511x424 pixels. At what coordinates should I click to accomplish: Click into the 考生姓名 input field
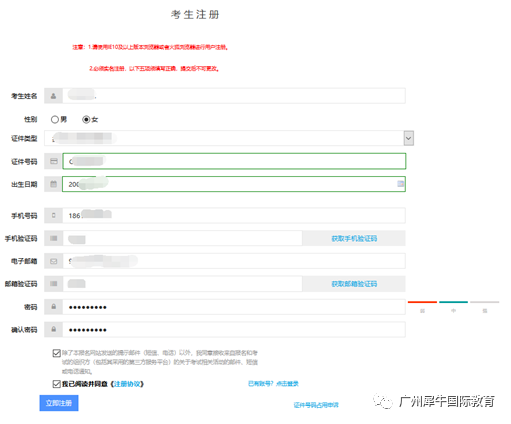[x=234, y=96]
